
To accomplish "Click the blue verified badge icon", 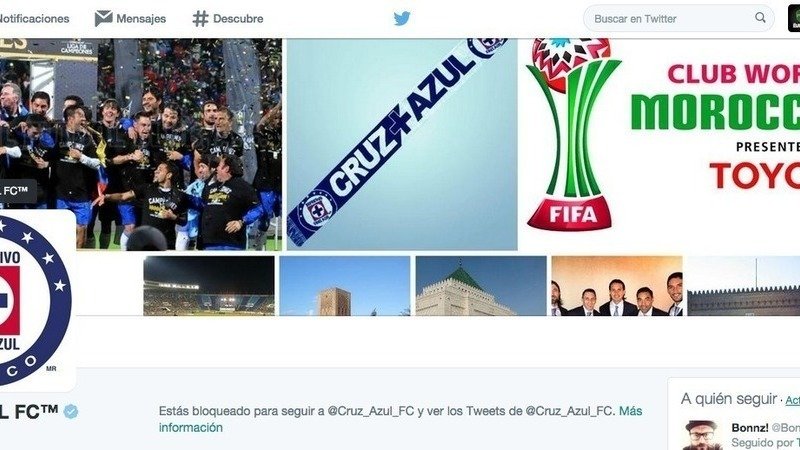I will (x=71, y=411).
